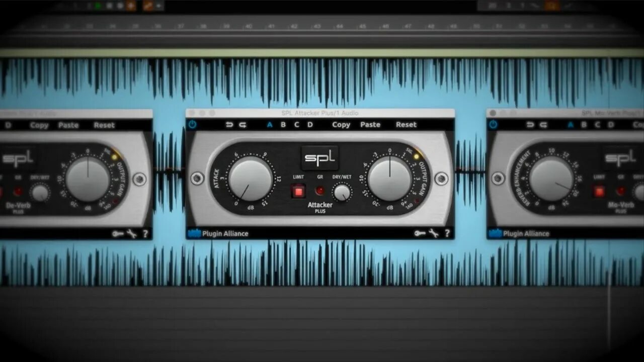This screenshot has width=644, height=362.
Task: Select preset slot B in Mo-Verb Plus
Action: [x=584, y=125]
